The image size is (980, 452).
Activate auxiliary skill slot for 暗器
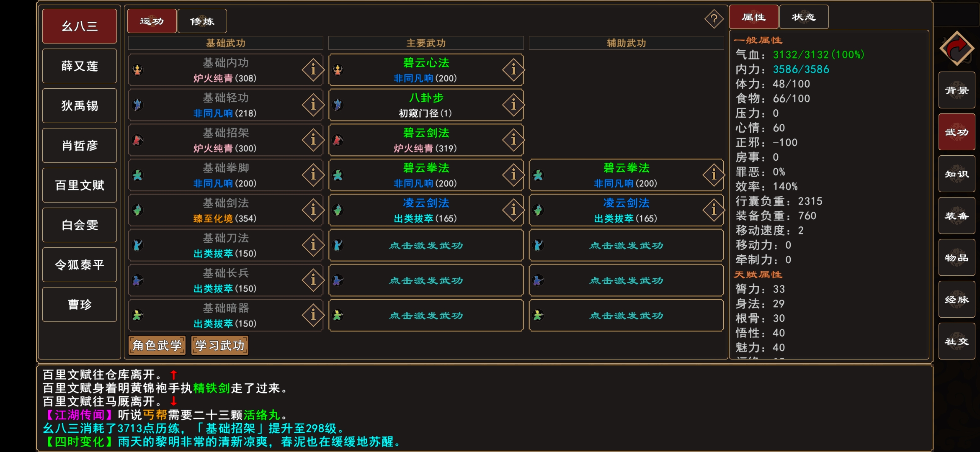(627, 316)
